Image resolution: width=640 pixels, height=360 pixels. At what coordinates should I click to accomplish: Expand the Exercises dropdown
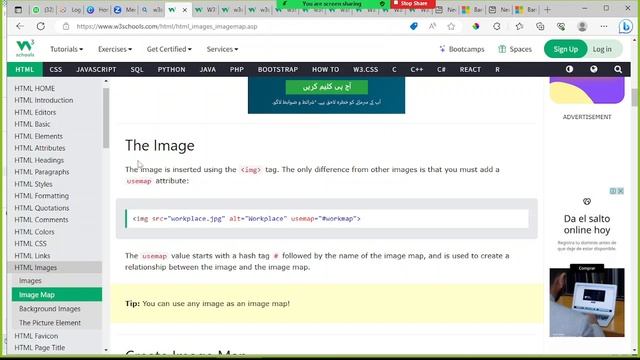coord(115,49)
